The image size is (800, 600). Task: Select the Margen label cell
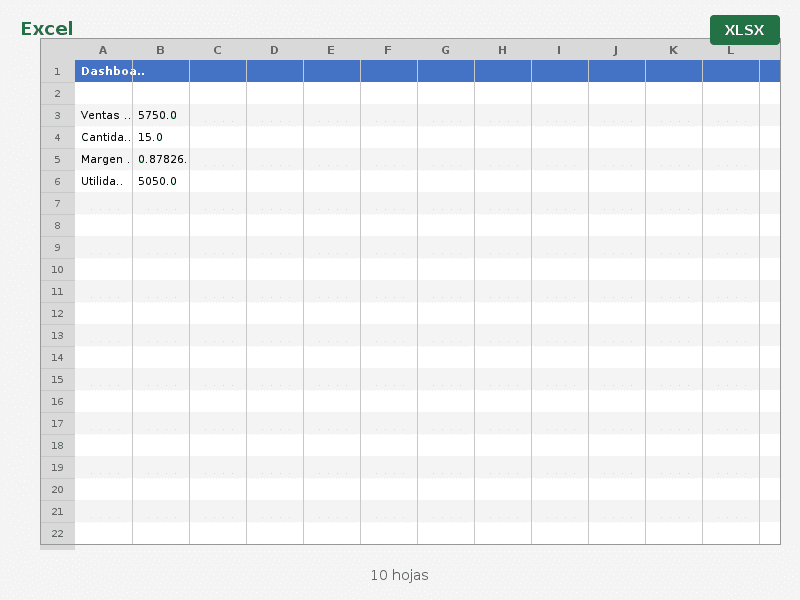[104, 159]
